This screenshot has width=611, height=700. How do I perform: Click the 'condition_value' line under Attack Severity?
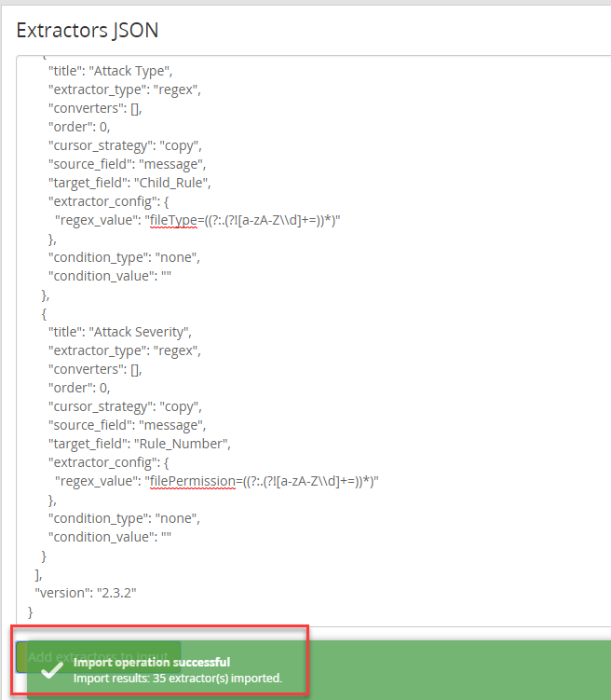click(x=110, y=537)
